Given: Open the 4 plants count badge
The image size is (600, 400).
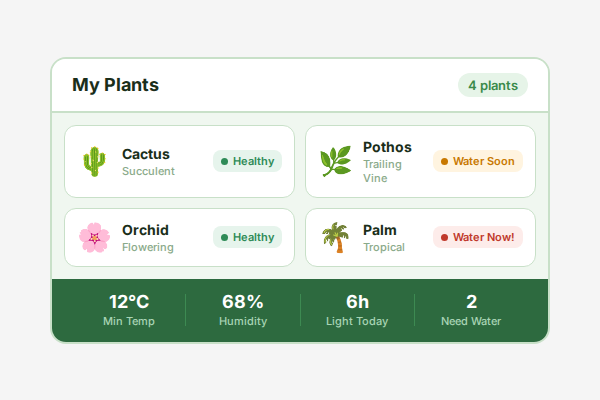Looking at the screenshot, I should (492, 85).
